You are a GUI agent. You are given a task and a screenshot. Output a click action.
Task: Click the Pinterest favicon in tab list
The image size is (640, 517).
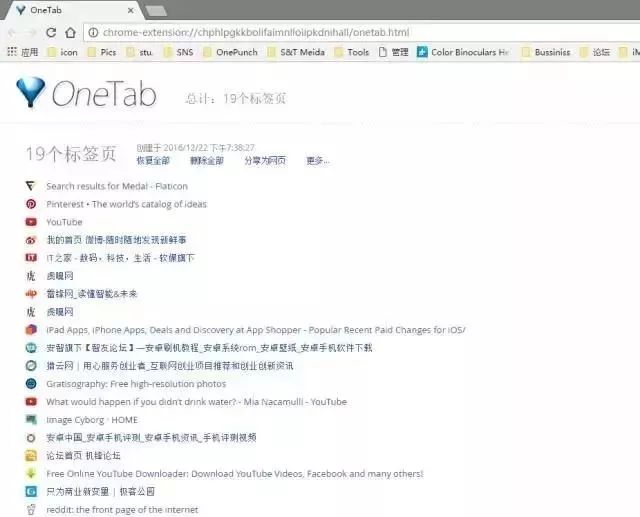(31, 204)
